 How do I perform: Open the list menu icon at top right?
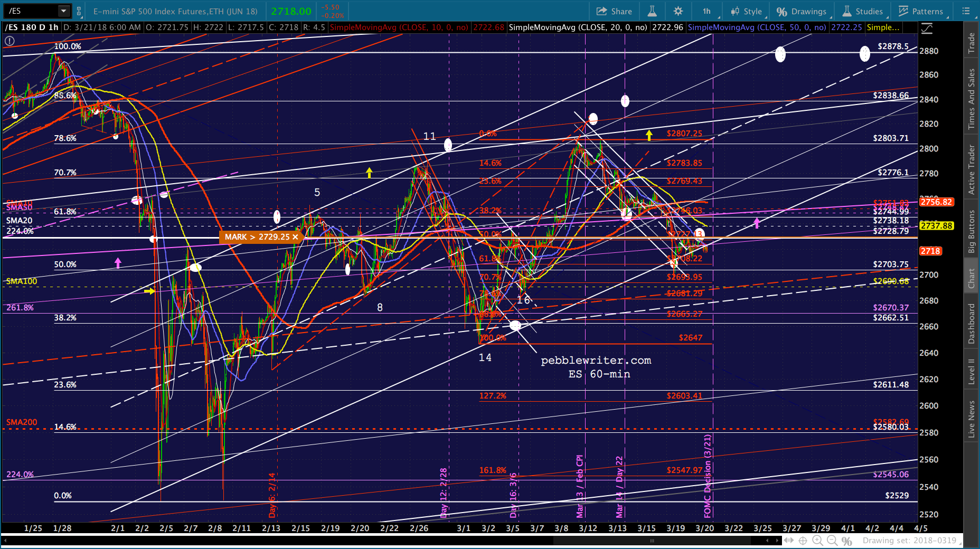[x=966, y=11]
